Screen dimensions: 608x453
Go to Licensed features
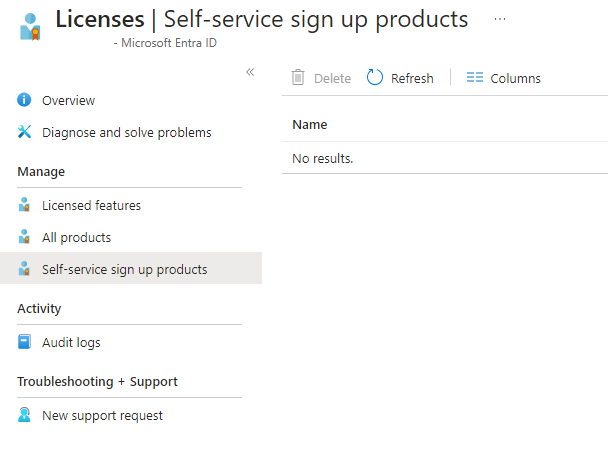click(91, 205)
